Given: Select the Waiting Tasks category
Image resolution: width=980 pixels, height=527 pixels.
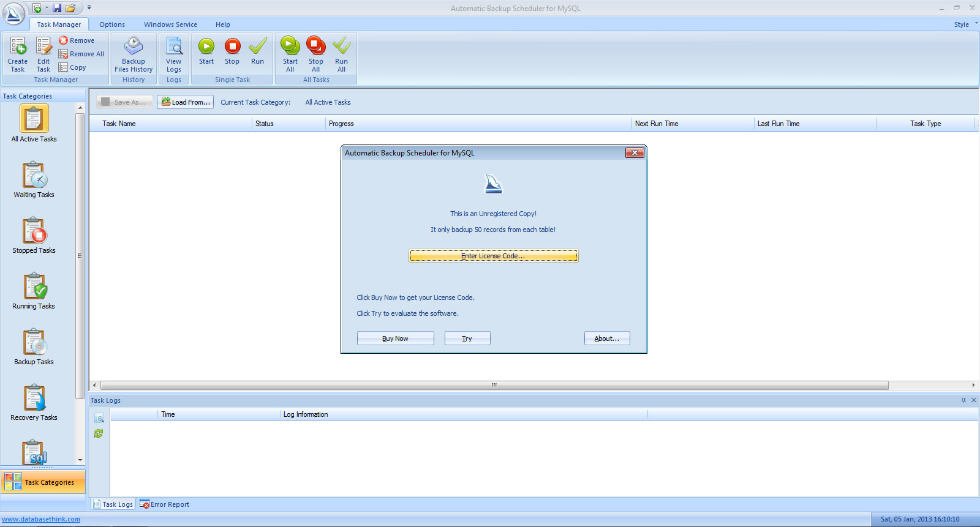Looking at the screenshot, I should [x=34, y=179].
